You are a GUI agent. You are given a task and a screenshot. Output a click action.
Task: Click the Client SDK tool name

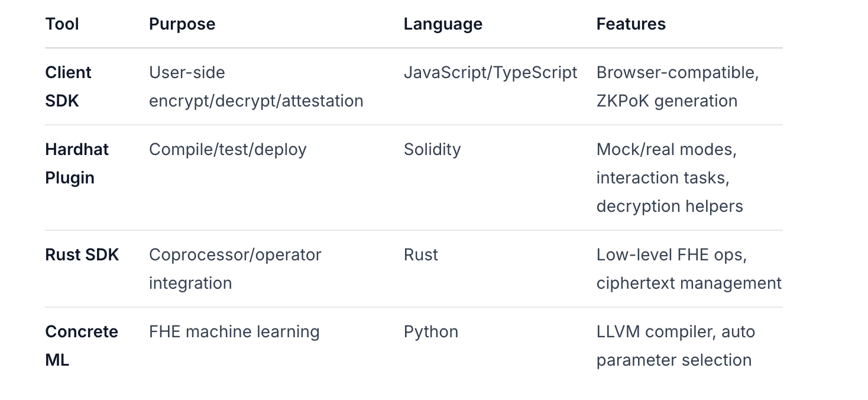point(68,86)
